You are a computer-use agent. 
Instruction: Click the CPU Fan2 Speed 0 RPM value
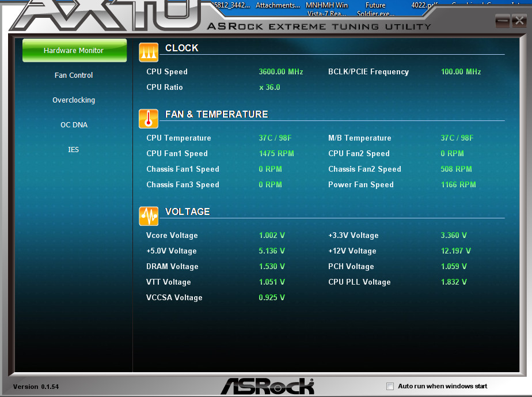[453, 153]
